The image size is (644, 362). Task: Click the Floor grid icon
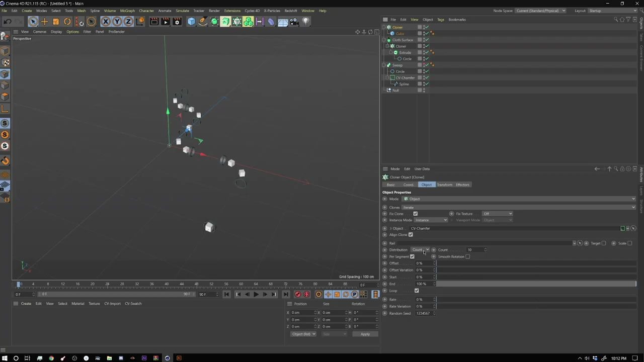(283, 22)
